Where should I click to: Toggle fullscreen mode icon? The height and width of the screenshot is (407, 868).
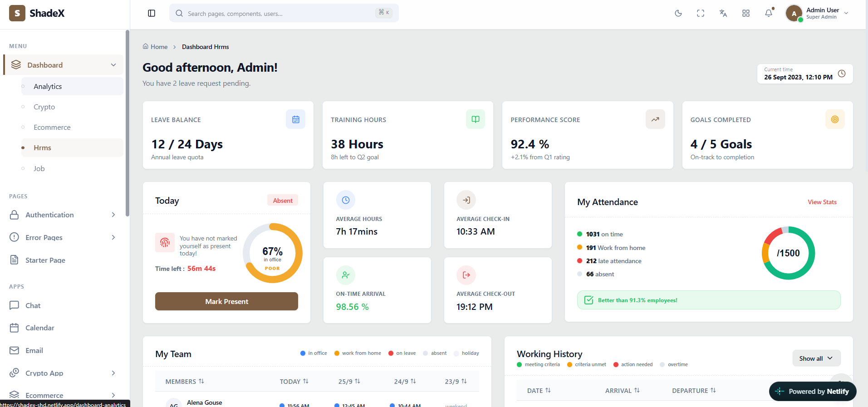701,13
